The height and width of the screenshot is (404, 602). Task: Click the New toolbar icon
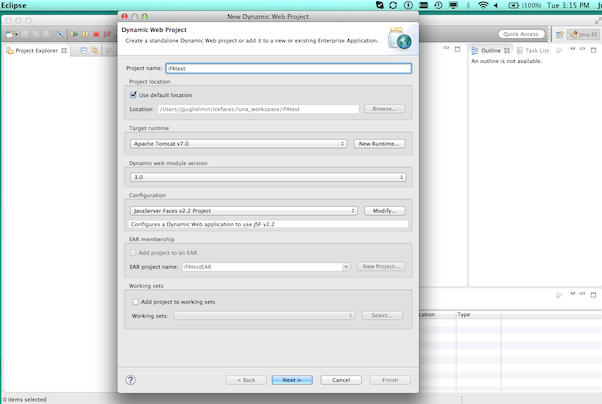tap(9, 34)
